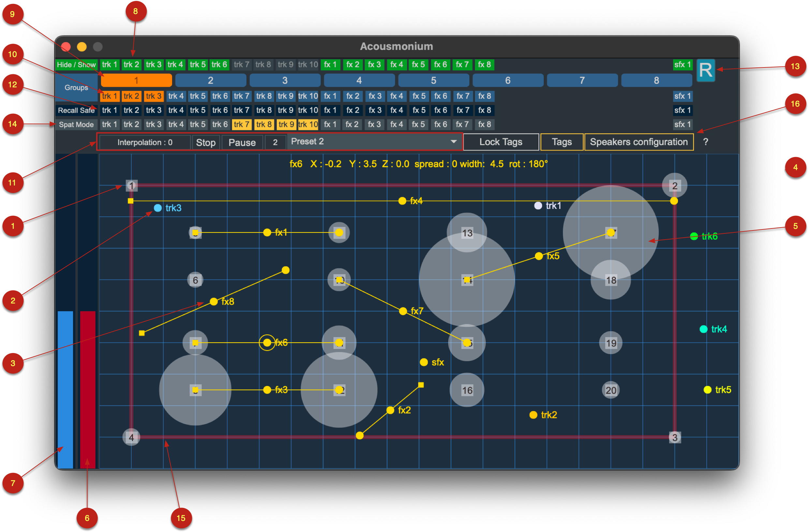The height and width of the screenshot is (532, 809).
Task: Select the fx3 source center dot
Action: (267, 390)
